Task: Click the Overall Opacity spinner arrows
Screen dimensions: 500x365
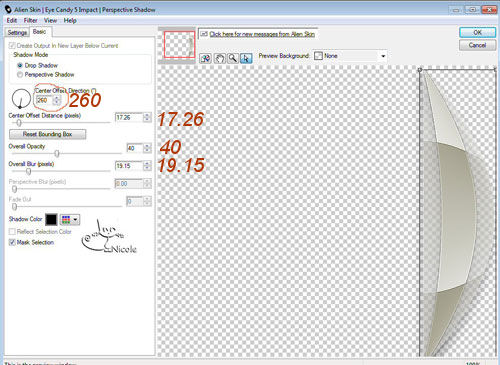Action: (x=147, y=148)
